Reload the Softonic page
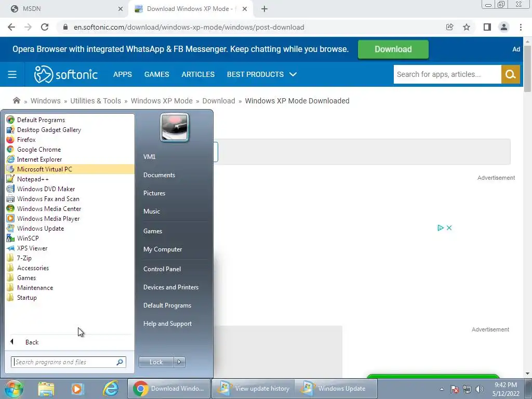The height and width of the screenshot is (399, 532). [x=45, y=27]
